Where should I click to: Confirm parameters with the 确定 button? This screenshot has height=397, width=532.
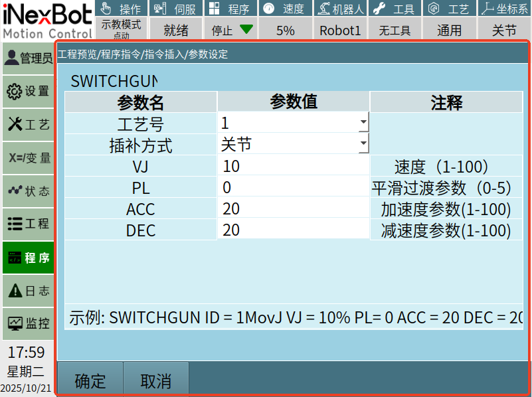[x=90, y=380]
